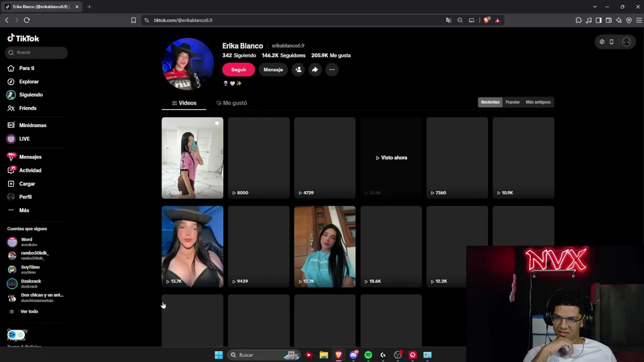The width and height of the screenshot is (644, 362).
Task: Open the three-dot more options on the profile
Action: (x=332, y=69)
